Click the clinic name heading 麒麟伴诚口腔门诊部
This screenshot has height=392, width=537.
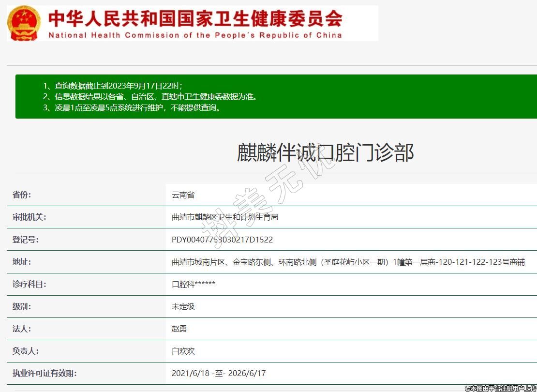click(x=325, y=152)
